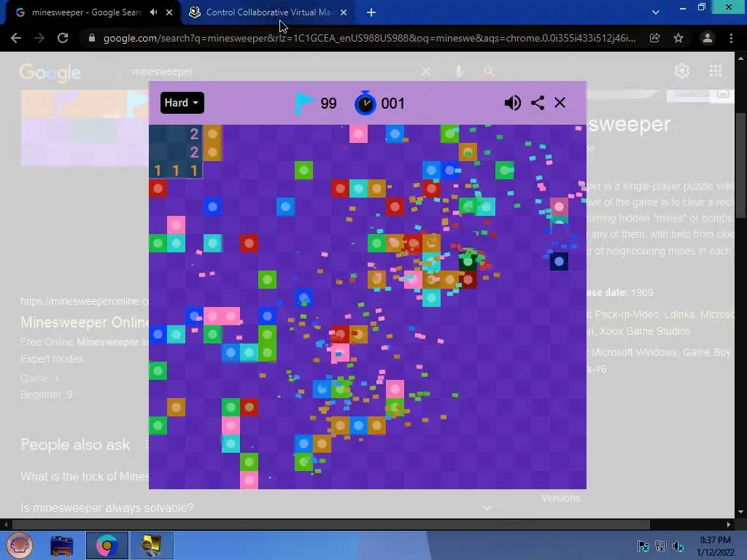
Task: Click the blue flag counter icon
Action: [303, 103]
